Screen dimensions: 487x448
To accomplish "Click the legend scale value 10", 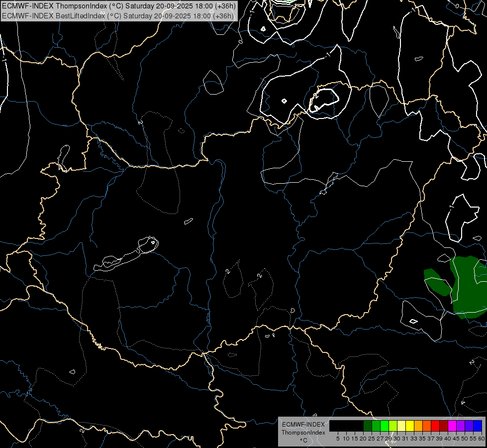I will pyautogui.click(x=346, y=439).
